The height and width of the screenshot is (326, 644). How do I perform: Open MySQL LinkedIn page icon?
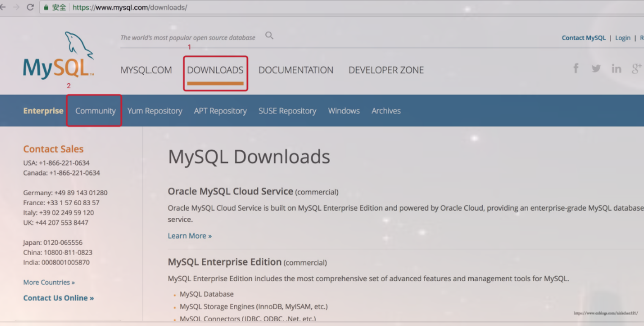pos(617,68)
